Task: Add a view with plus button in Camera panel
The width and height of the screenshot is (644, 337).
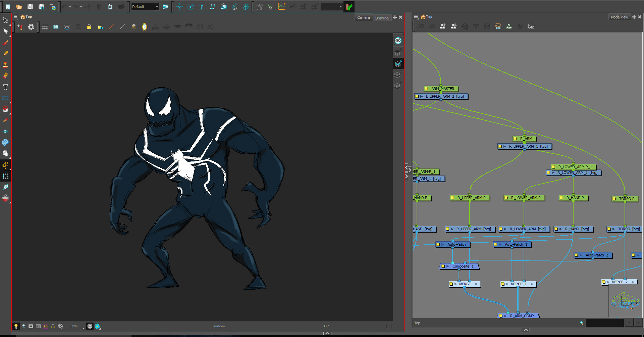Action: [x=395, y=17]
